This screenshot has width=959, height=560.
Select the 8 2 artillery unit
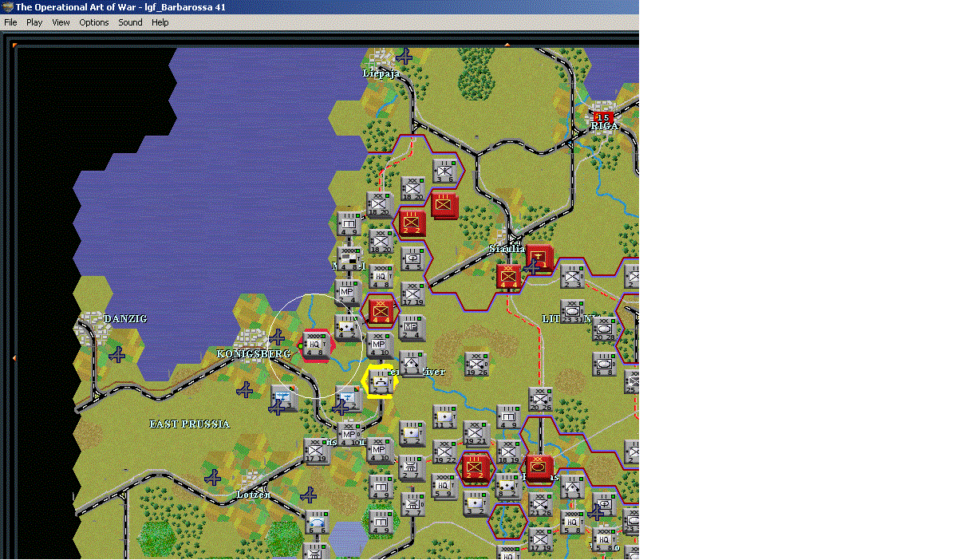point(508,486)
